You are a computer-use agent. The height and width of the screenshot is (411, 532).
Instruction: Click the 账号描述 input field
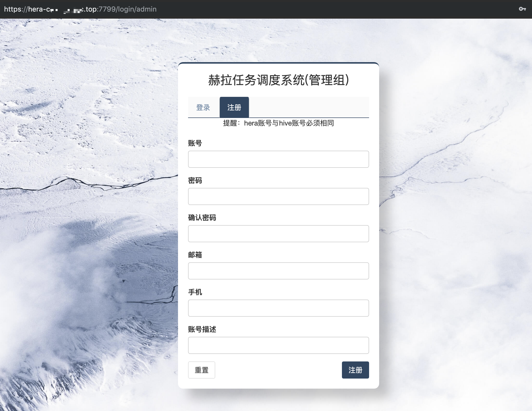(278, 345)
